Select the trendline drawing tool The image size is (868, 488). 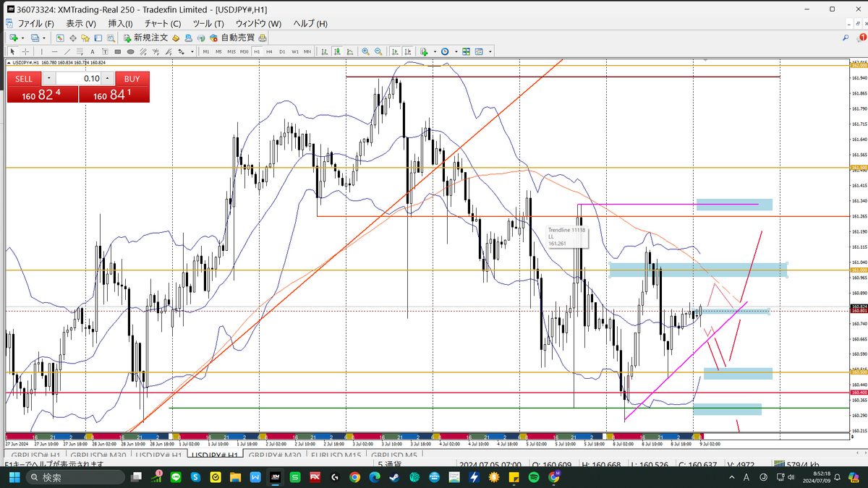[67, 51]
